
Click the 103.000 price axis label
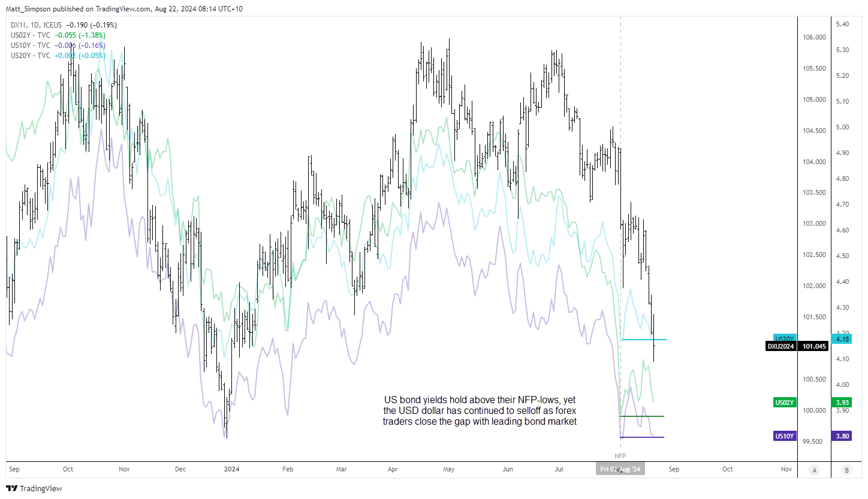click(813, 223)
